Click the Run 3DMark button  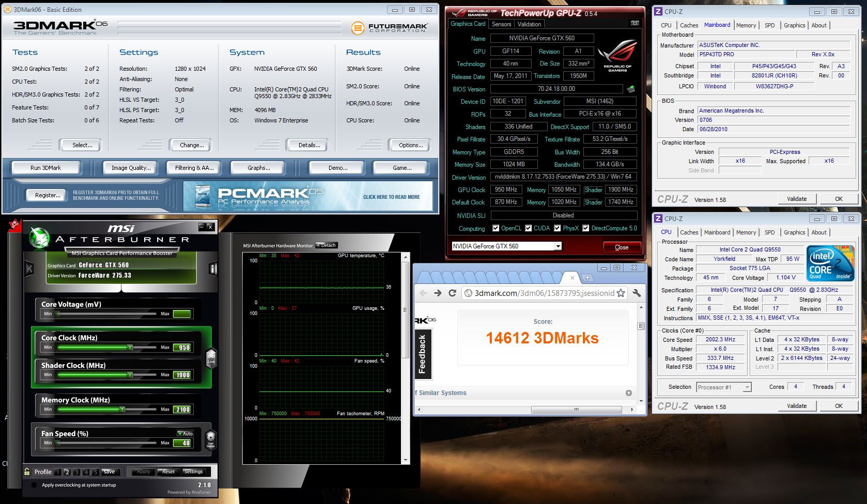coord(45,168)
